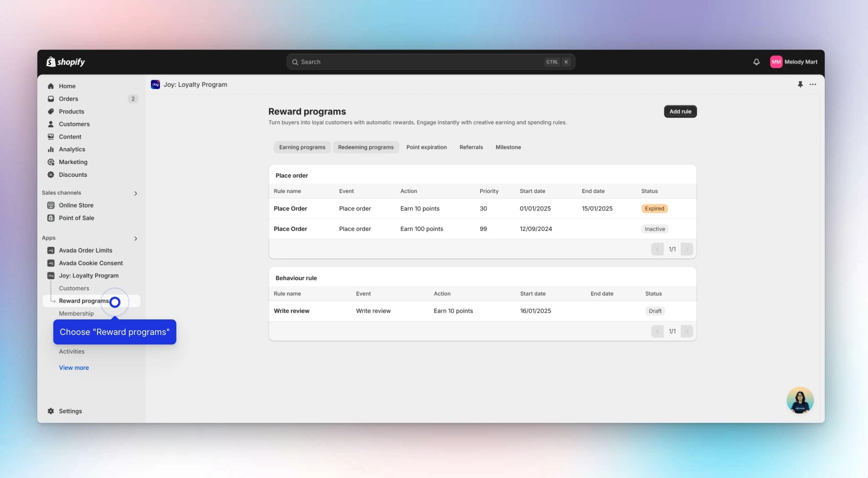Open the support chat avatar
This screenshot has height=478, width=868.
coord(800,400)
